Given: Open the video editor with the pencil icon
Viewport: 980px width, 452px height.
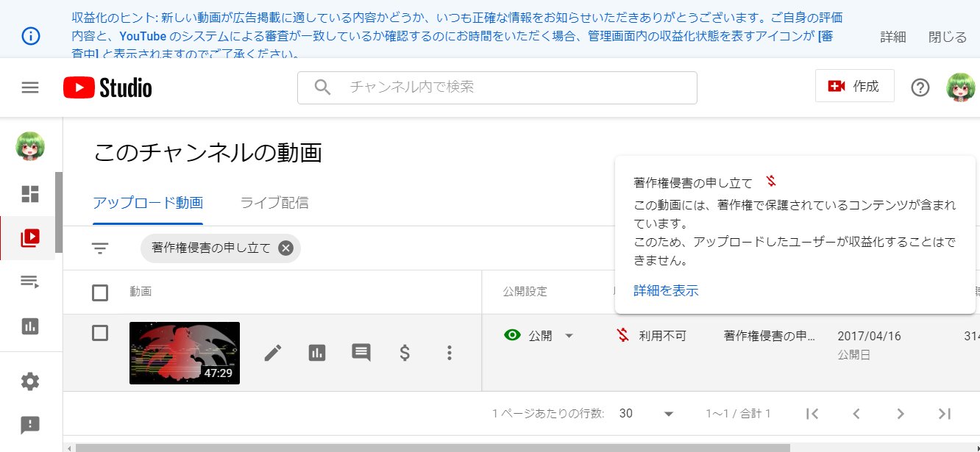Looking at the screenshot, I should [x=273, y=352].
